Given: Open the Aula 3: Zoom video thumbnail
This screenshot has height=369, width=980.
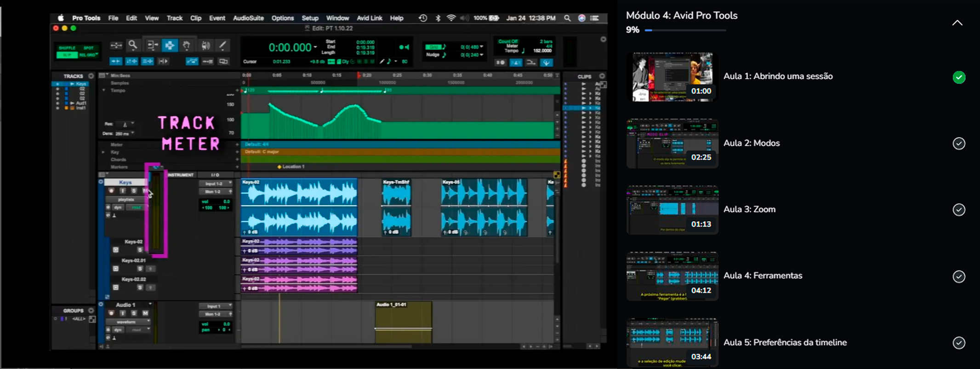Looking at the screenshot, I should [x=672, y=210].
